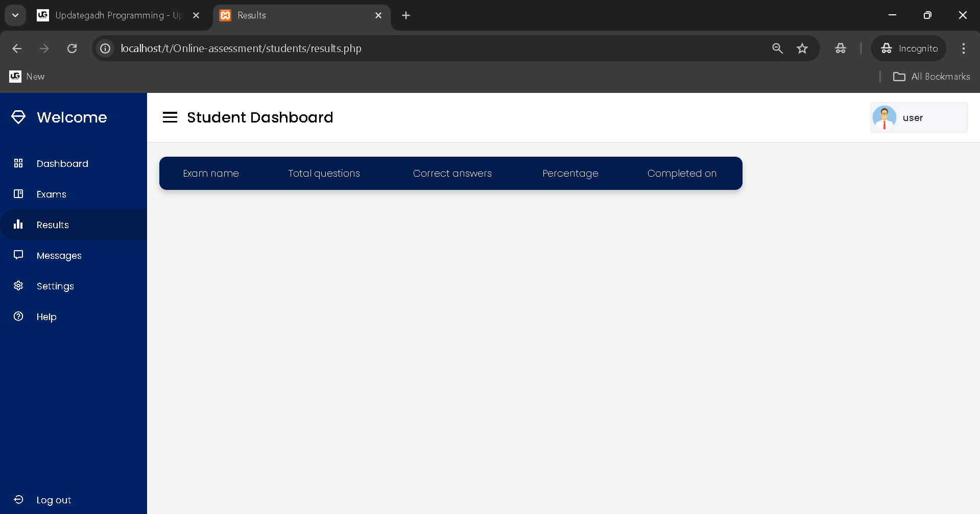Bookmark this page with the star icon
Screen dimensions: 980x514
[802, 48]
